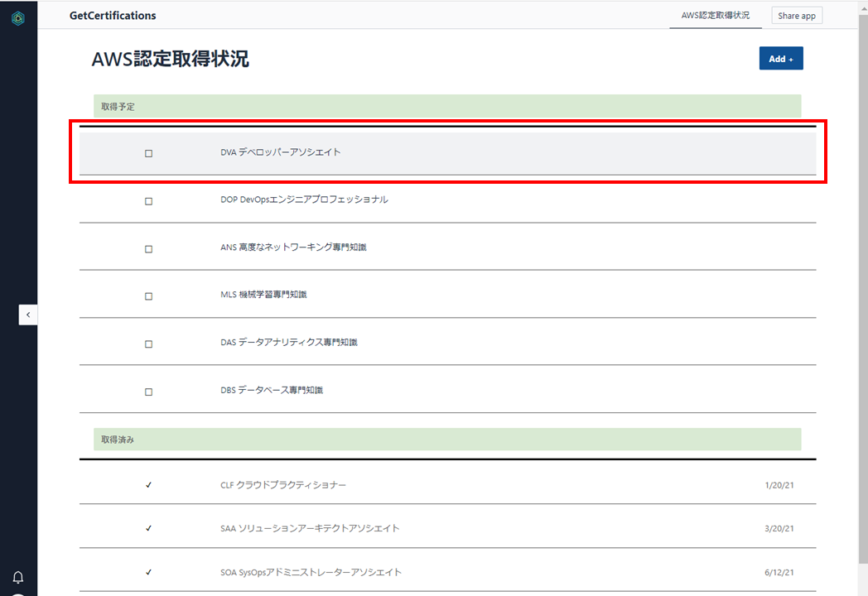Uncheck the CLF クラウドプラクティショナー checkmark
This screenshot has width=868, height=596.
click(x=148, y=485)
